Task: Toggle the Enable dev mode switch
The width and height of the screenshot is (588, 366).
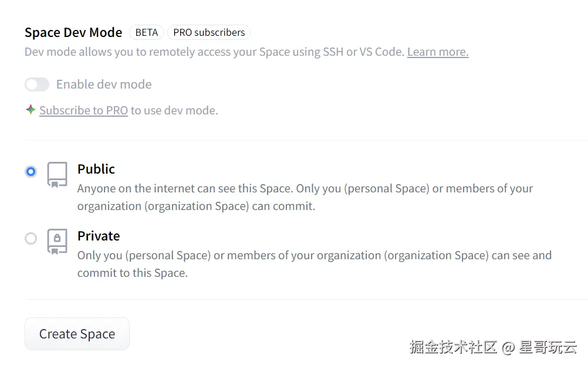Action: coord(36,84)
